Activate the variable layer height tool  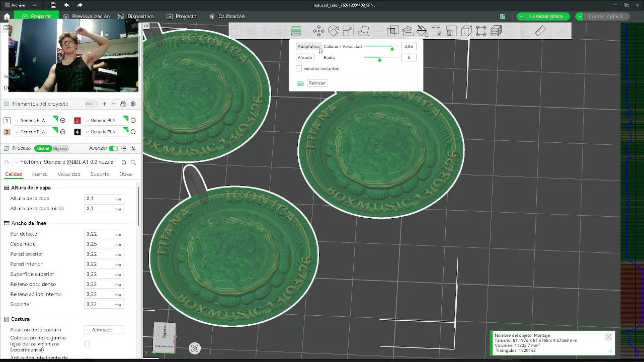click(296, 31)
